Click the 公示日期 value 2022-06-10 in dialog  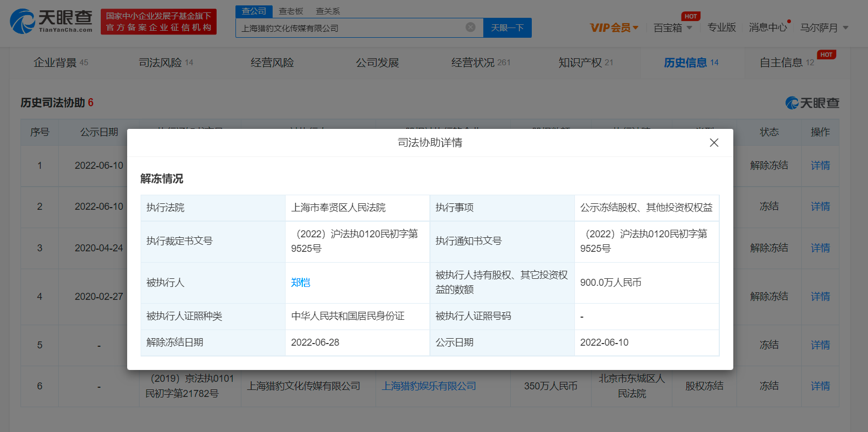[x=604, y=342]
